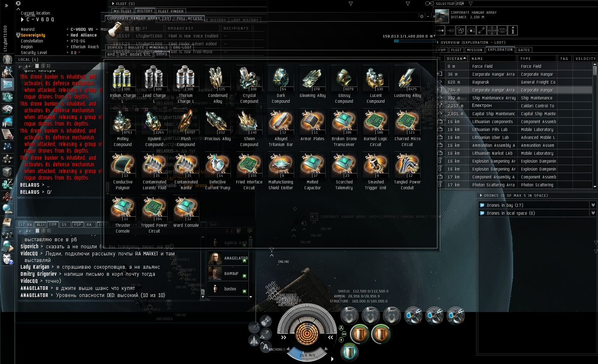
Task: Open the character sheet icon in the Neocom
Action: tap(7, 59)
